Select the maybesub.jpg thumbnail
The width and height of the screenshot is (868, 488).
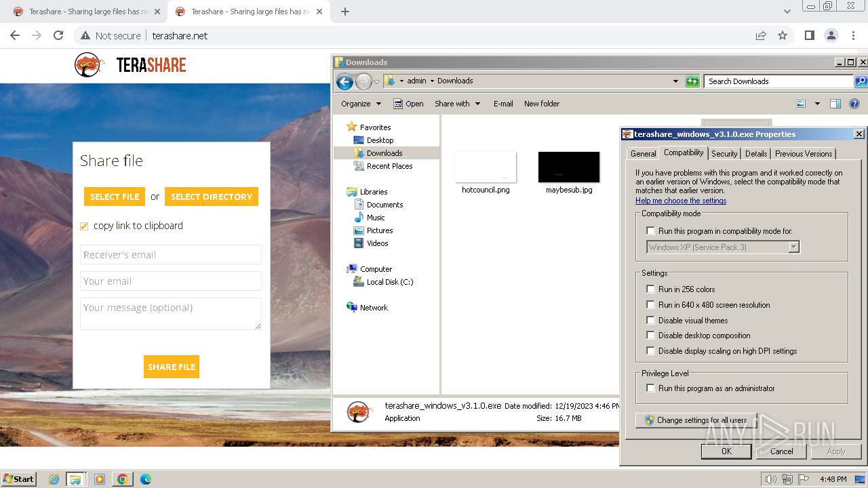click(x=569, y=167)
